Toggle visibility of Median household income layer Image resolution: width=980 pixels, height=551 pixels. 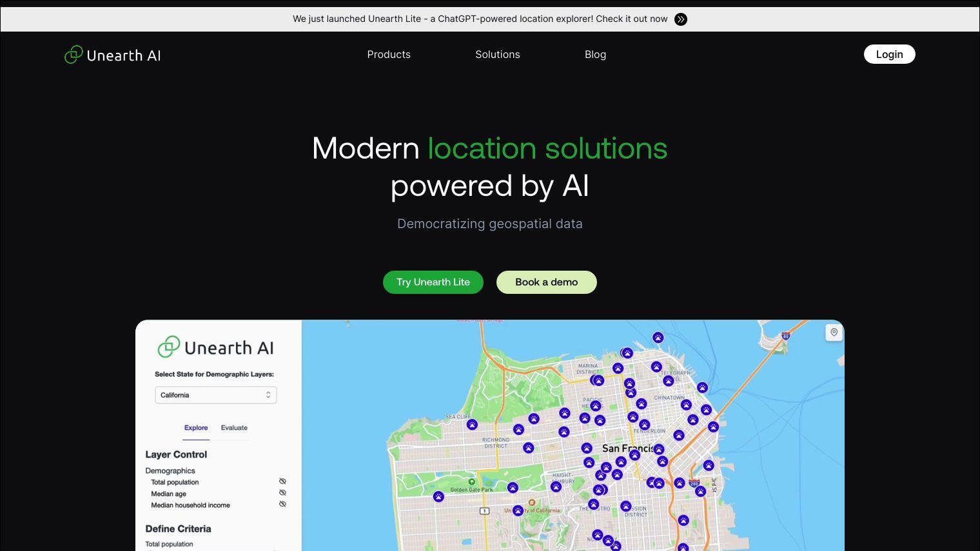282,504
